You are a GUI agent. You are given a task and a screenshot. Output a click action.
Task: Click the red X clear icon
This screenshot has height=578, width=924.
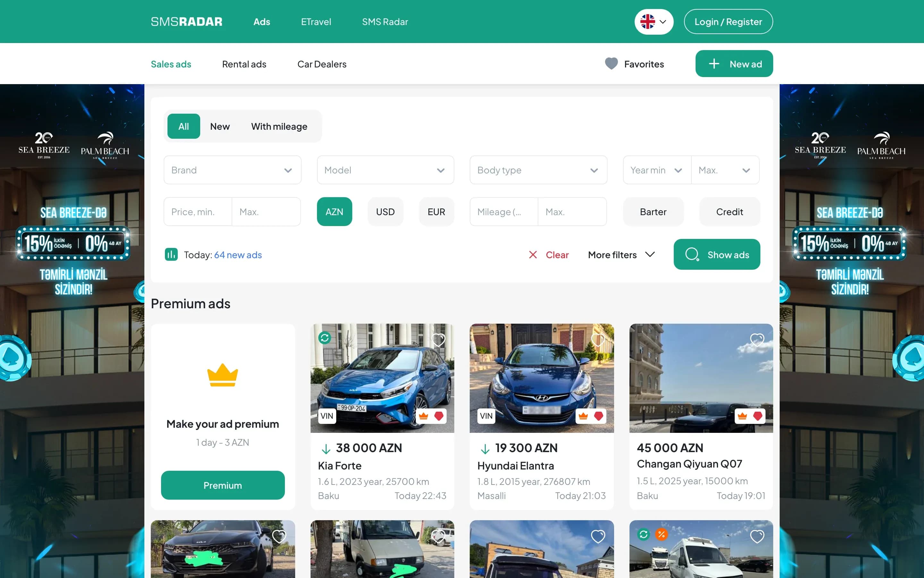click(x=533, y=255)
